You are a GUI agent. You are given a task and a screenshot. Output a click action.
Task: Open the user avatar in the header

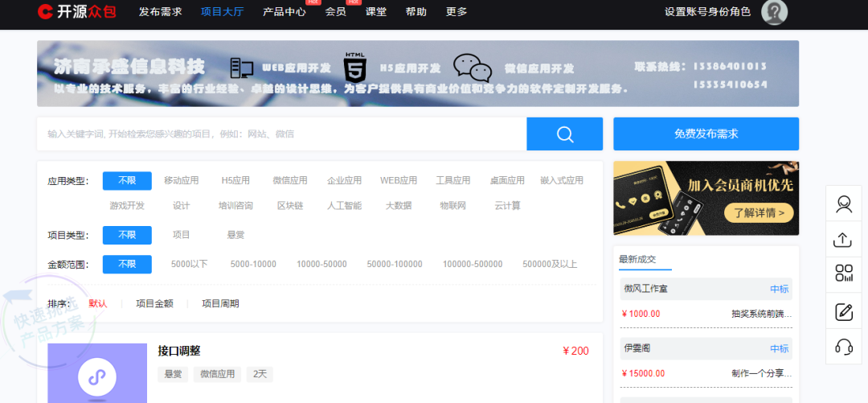click(774, 11)
